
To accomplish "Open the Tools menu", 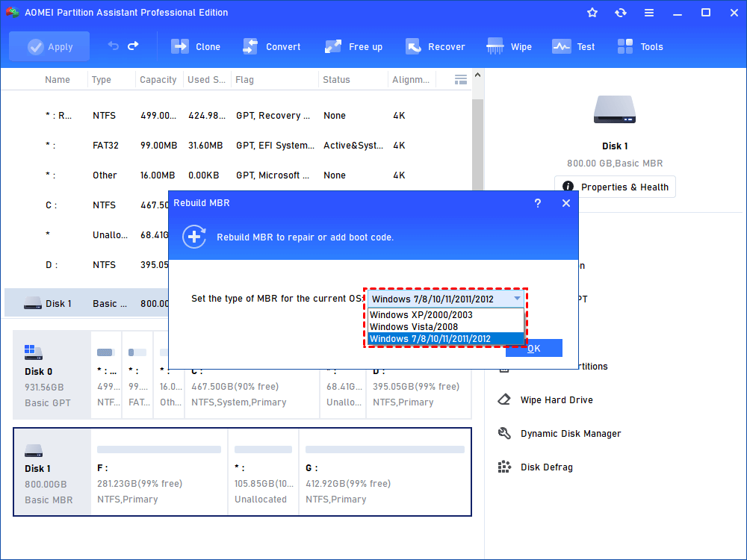I will [640, 46].
